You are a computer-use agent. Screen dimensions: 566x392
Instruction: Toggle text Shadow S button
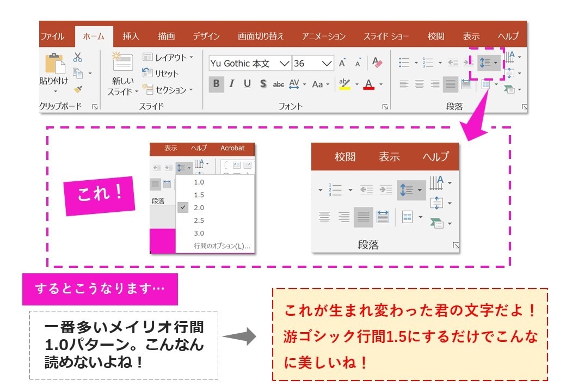pyautogui.click(x=263, y=84)
